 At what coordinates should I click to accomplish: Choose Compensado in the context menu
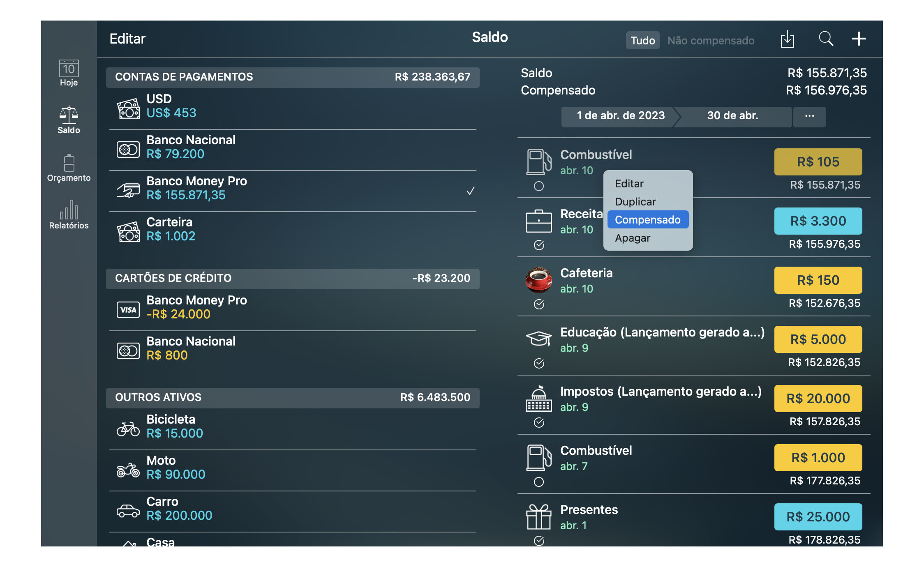tap(648, 220)
